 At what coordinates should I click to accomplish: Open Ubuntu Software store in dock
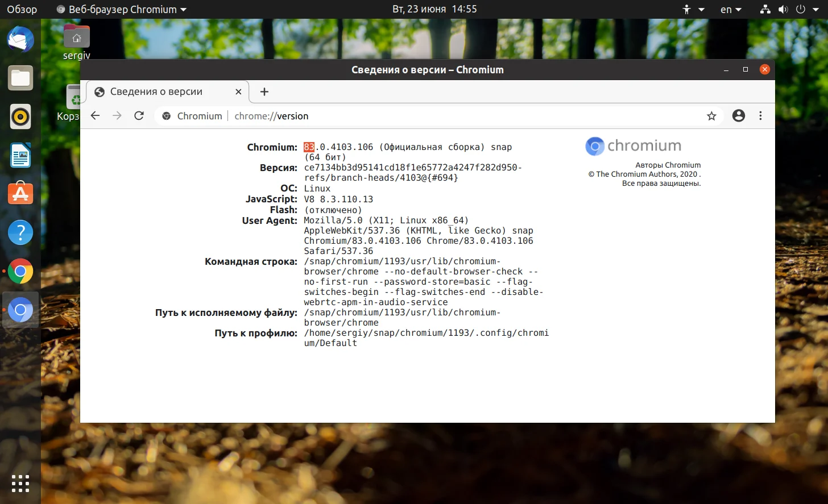coord(20,194)
